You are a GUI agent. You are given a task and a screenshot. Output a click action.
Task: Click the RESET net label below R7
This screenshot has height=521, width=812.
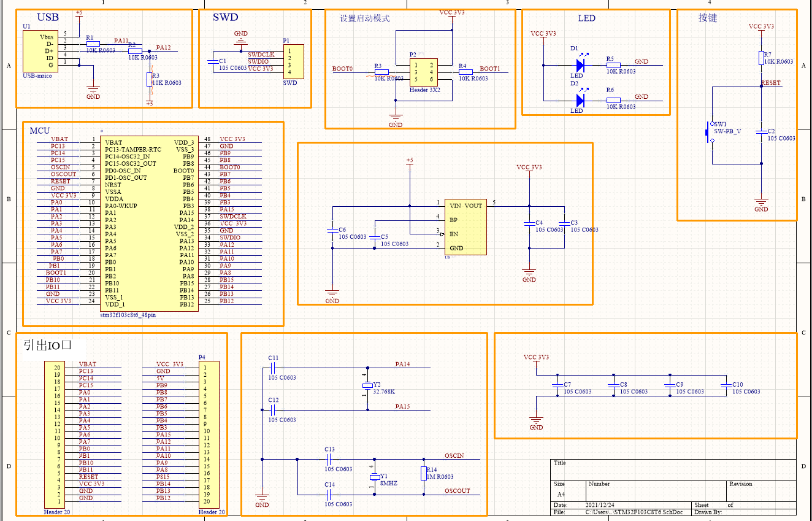pyautogui.click(x=771, y=83)
